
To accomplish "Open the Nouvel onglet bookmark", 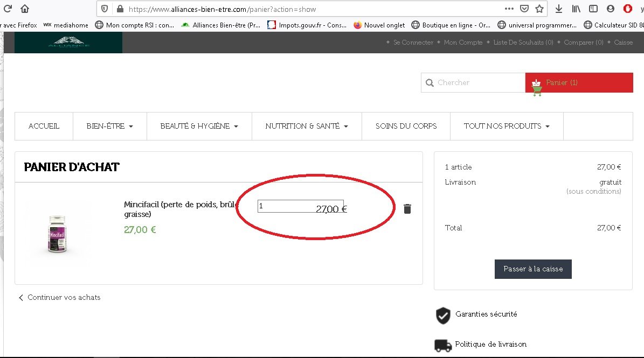I will point(379,25).
